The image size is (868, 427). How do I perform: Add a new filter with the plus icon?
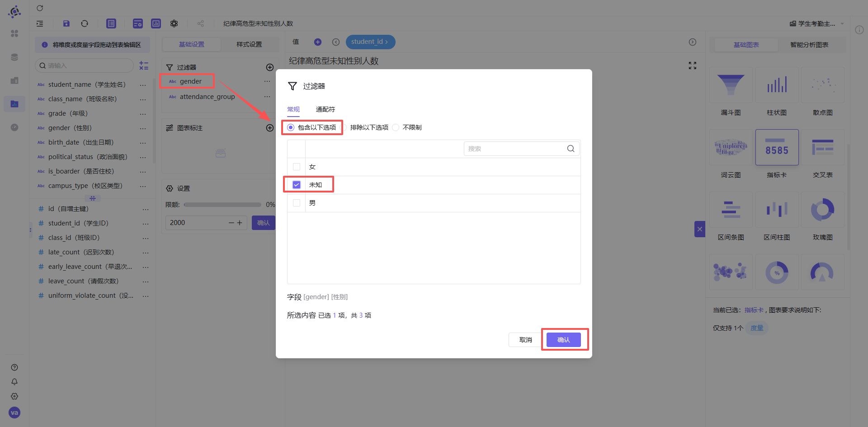tap(270, 67)
